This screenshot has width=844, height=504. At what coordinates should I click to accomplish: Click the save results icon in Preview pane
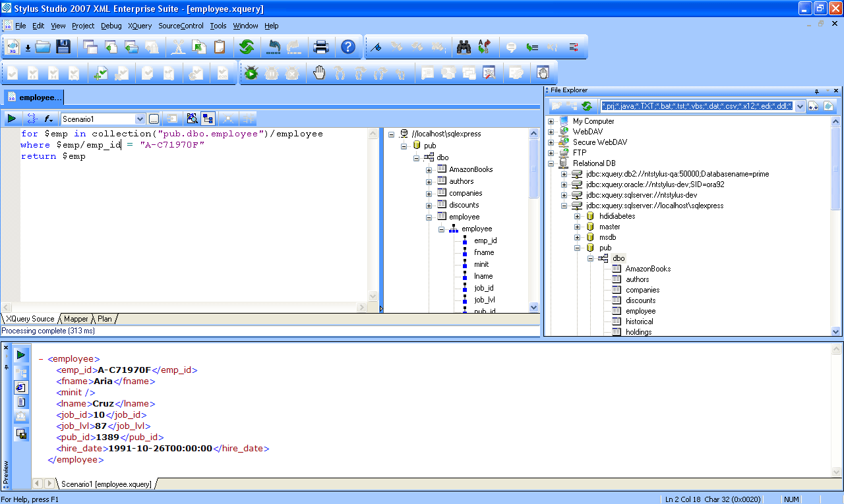coord(21,434)
